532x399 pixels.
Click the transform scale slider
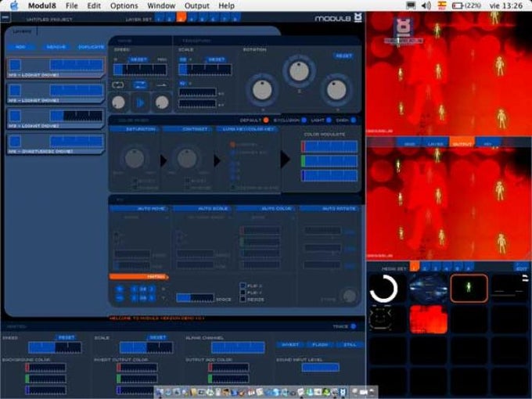coord(205,70)
